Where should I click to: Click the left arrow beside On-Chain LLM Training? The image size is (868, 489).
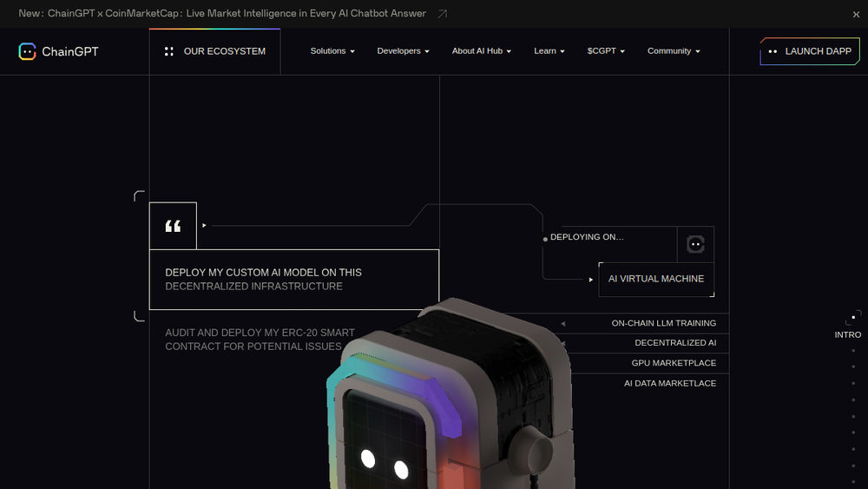click(563, 323)
